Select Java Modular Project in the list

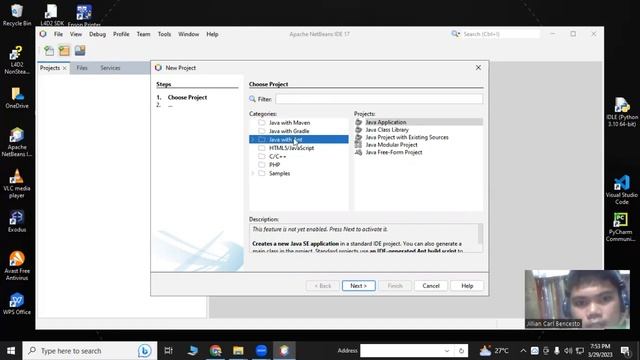click(391, 144)
